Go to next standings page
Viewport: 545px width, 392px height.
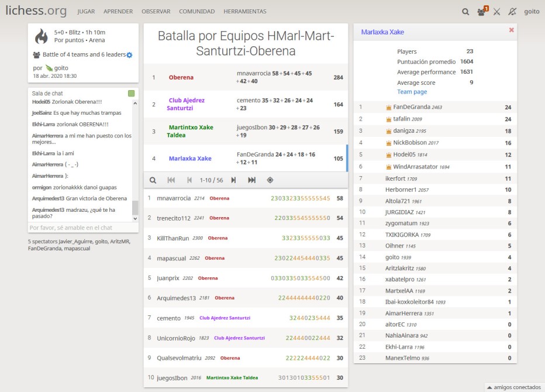point(233,180)
